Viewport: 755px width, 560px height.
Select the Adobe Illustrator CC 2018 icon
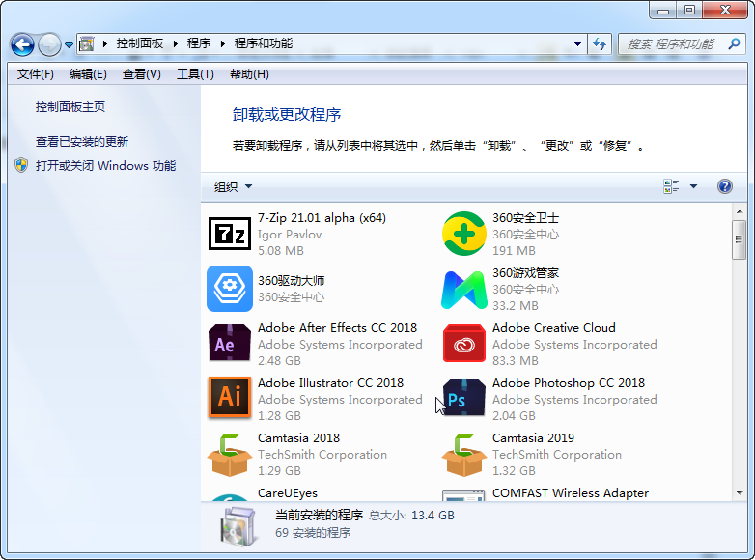(229, 398)
